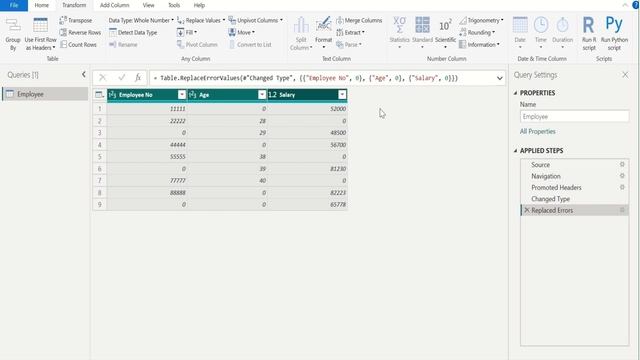
Task: Open the Move dropdown
Action: point(242,32)
